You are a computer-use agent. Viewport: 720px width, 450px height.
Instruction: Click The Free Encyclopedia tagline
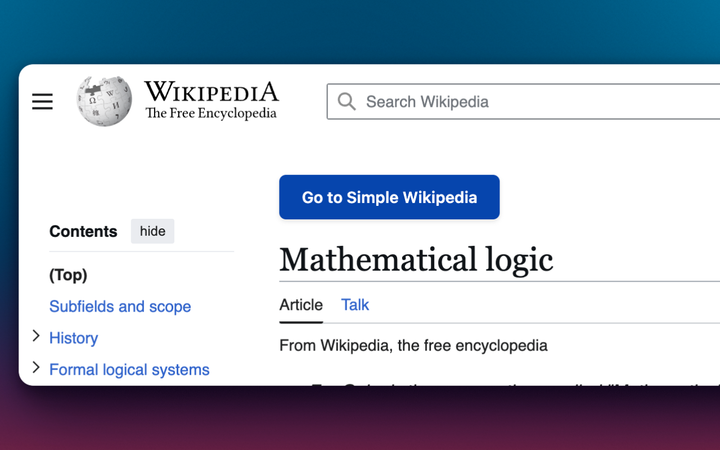point(211,114)
